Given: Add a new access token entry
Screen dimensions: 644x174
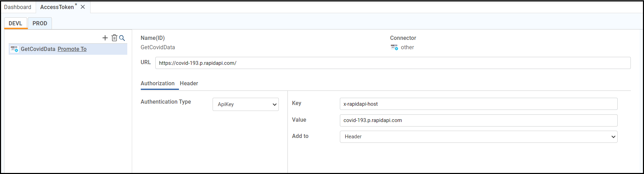Looking at the screenshot, I should click(x=105, y=38).
